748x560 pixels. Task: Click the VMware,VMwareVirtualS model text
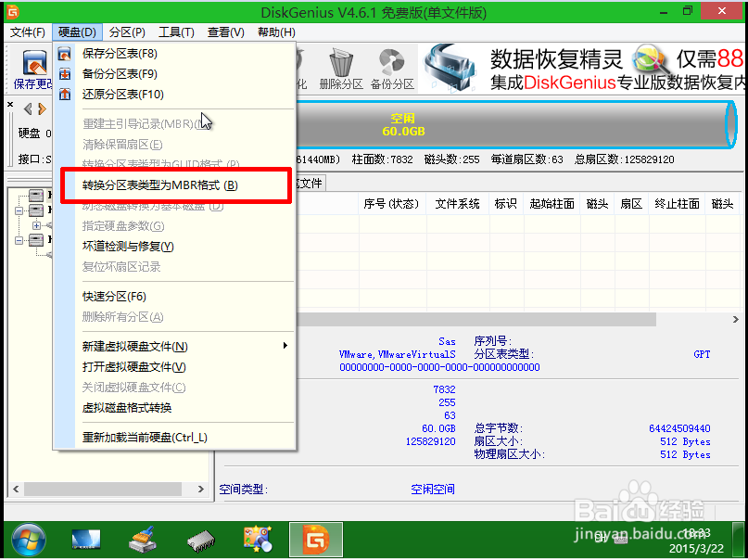coord(398,354)
